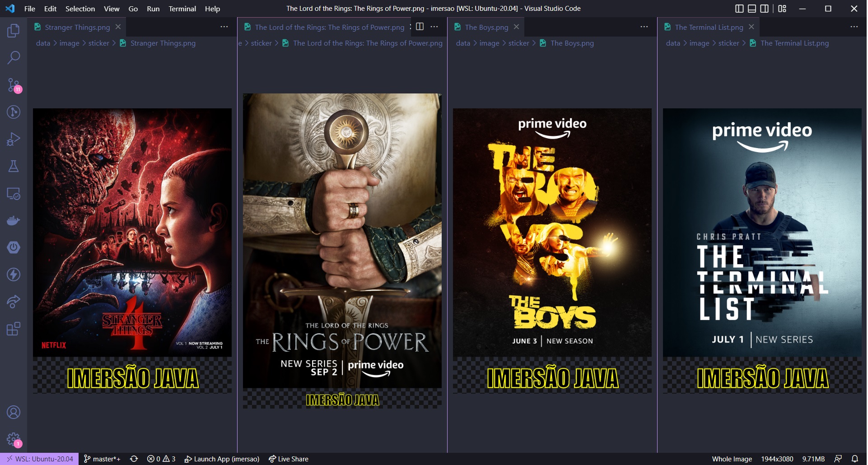The image size is (868, 465).
Task: Click master branch in status bar
Action: point(103,459)
